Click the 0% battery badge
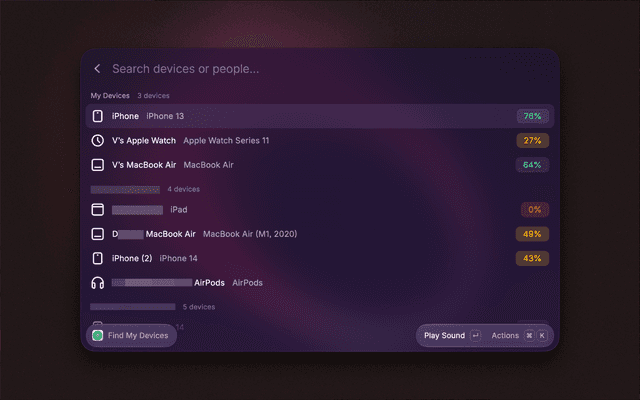 tap(535, 209)
